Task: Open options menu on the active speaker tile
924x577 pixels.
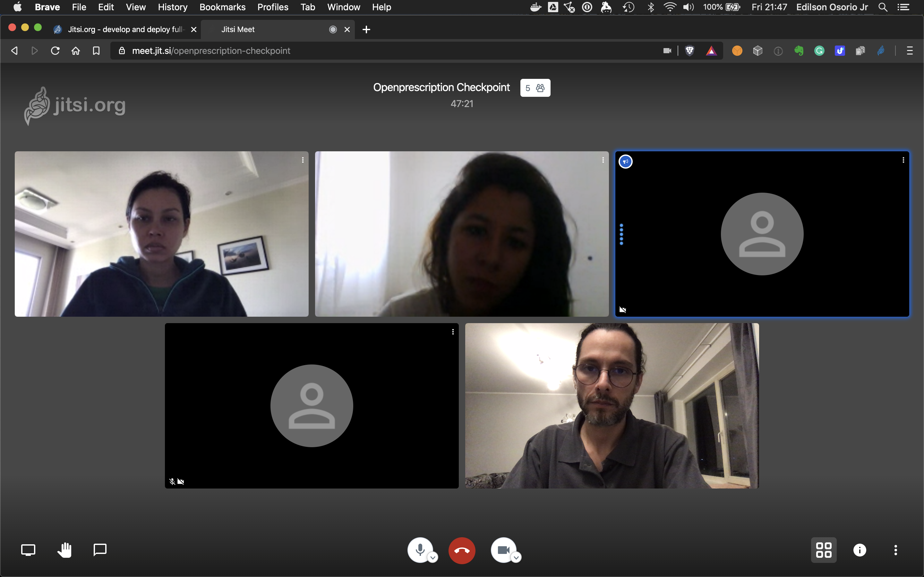Action: [x=903, y=160]
